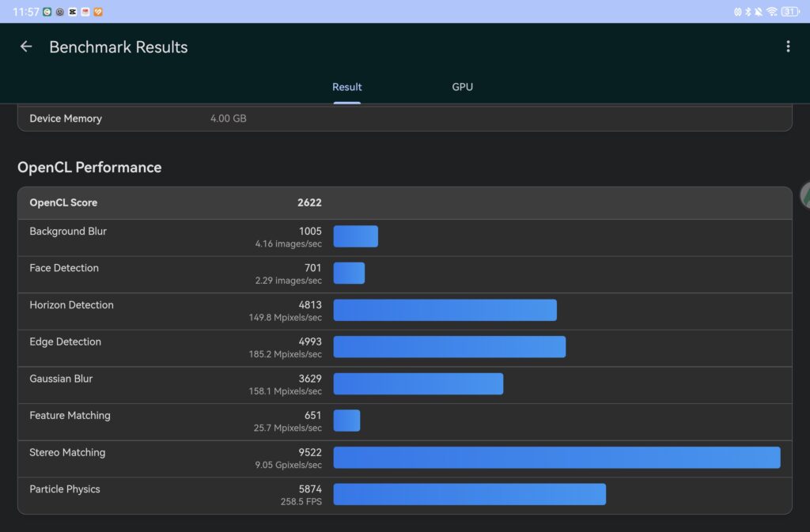Click the OpenCL Score value 2622
Viewport: 810px width, 532px height.
(x=309, y=203)
